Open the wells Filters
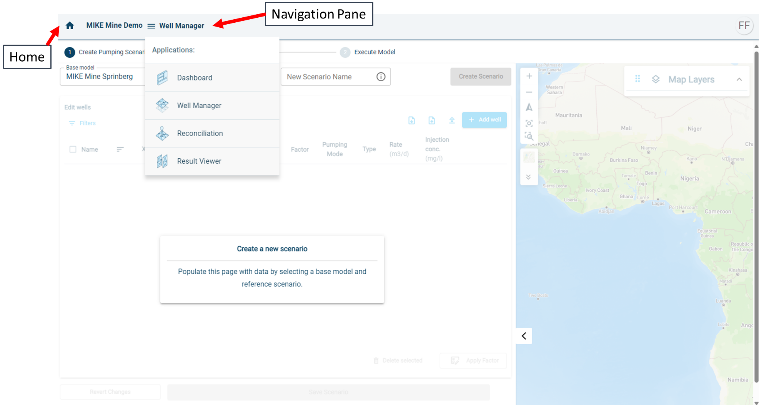Viewport: 759px width, 405px height. 82,123
